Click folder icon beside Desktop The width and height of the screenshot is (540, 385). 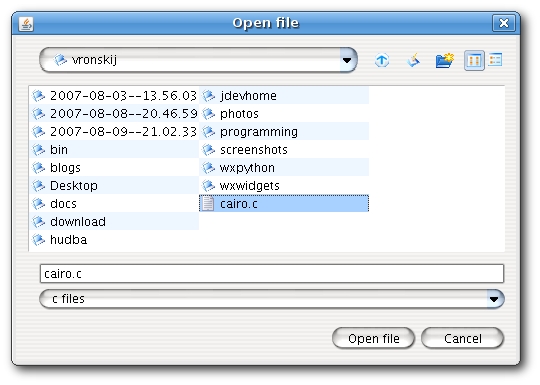pyautogui.click(x=39, y=186)
